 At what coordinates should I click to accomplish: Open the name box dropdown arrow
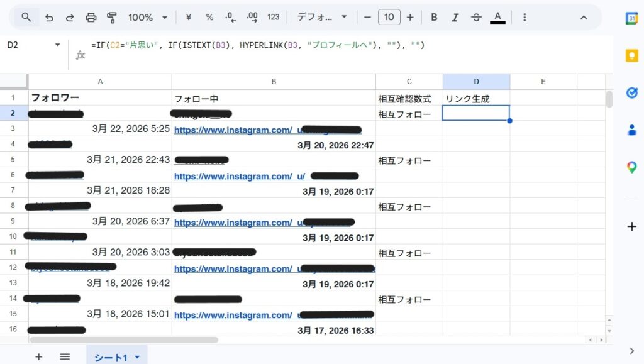pos(58,45)
